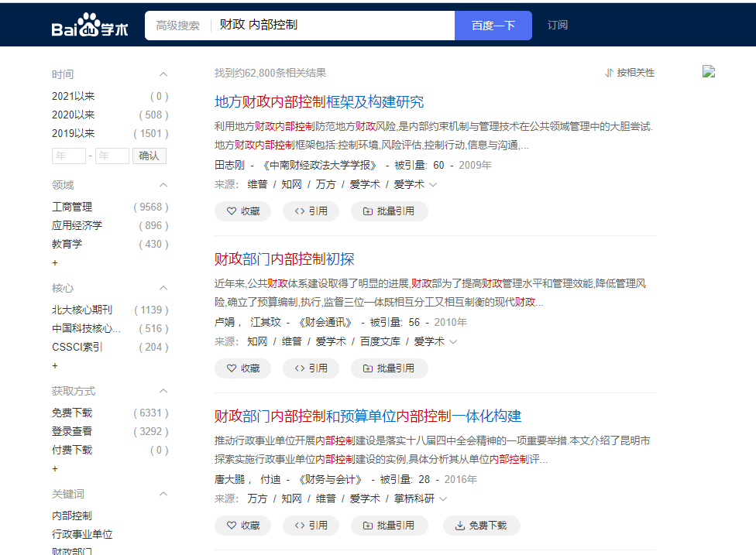Show more 核心 options with plus
Screen dimensions: 756x555
click(55, 365)
